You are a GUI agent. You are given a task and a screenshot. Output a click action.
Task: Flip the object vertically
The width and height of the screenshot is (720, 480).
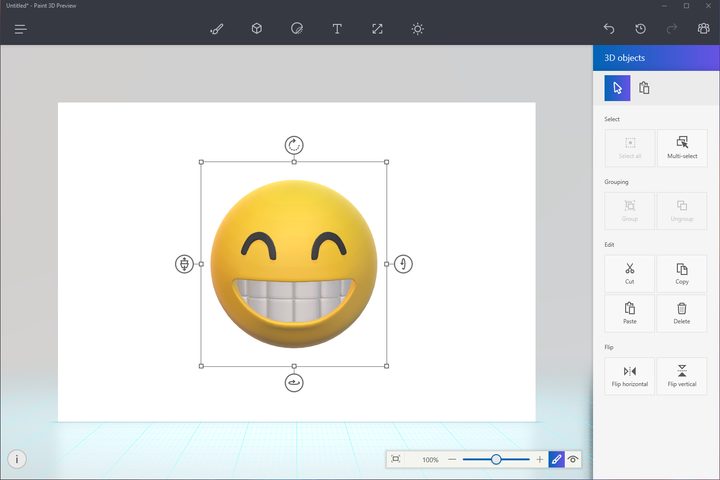[682, 376]
